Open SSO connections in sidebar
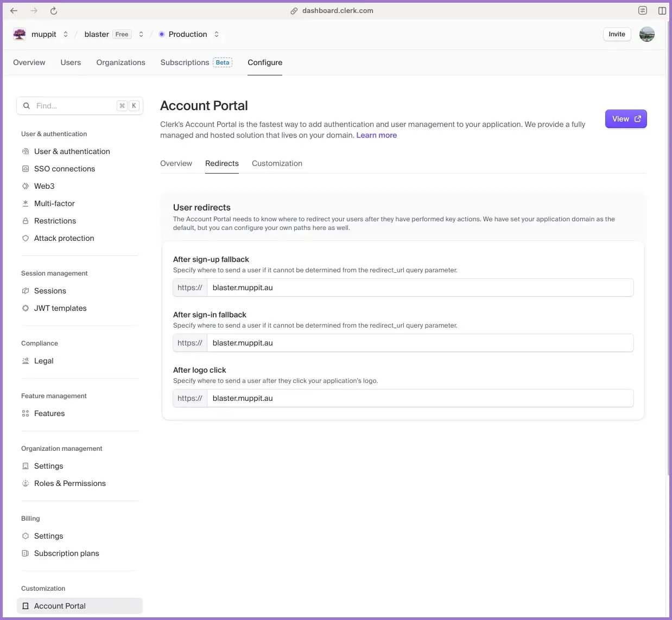672x620 pixels. pos(64,169)
